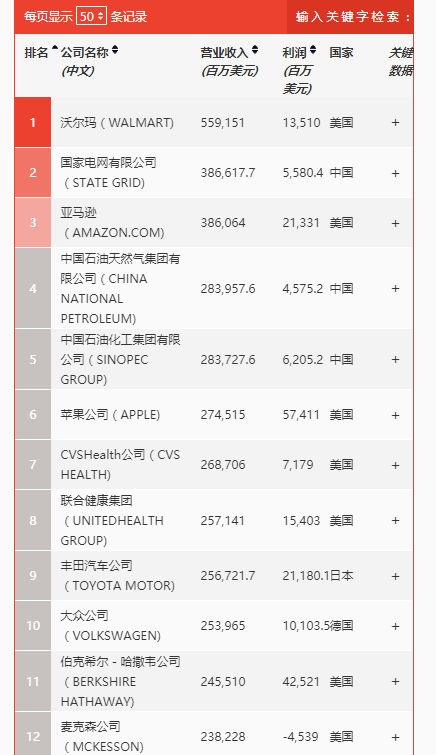Open the Volkswagen company name link
This screenshot has height=755, width=436.
click(x=110, y=625)
